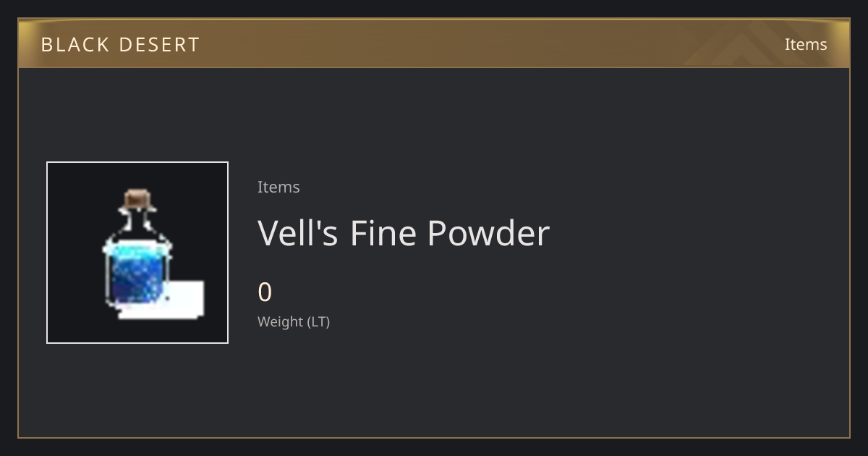
Task: Click the word DESERT in the header
Action: (159, 45)
